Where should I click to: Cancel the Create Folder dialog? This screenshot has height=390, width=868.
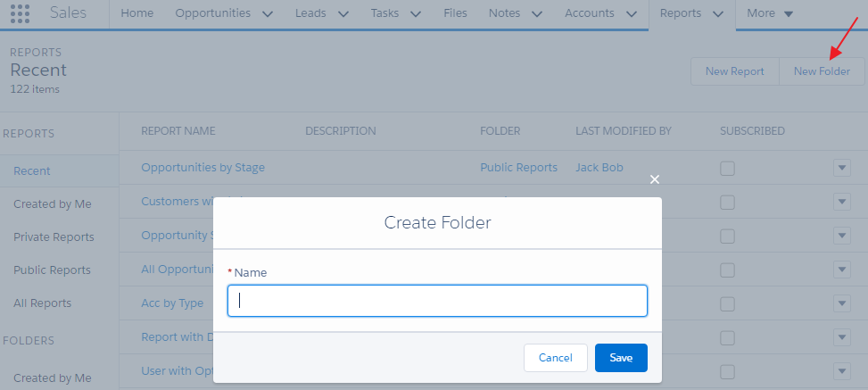(x=555, y=358)
